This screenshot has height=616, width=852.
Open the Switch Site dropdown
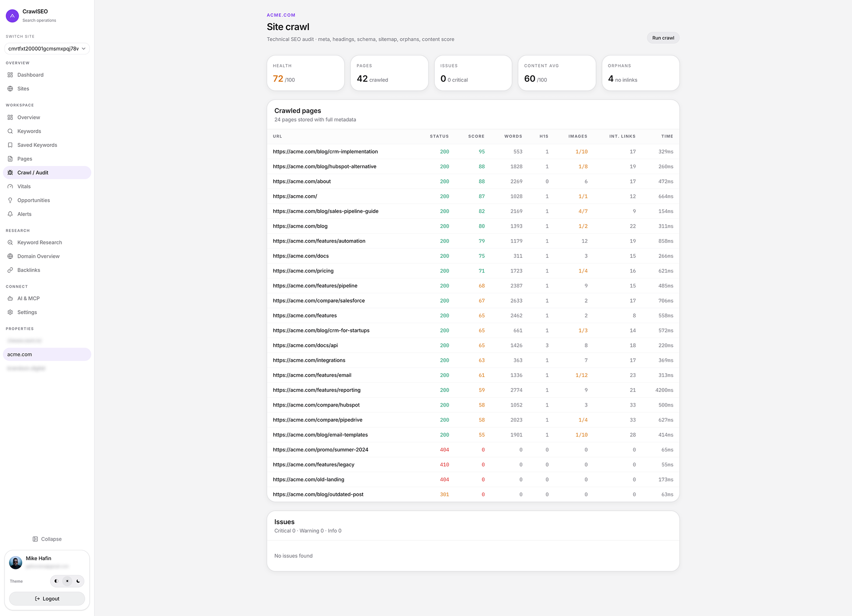pos(47,49)
